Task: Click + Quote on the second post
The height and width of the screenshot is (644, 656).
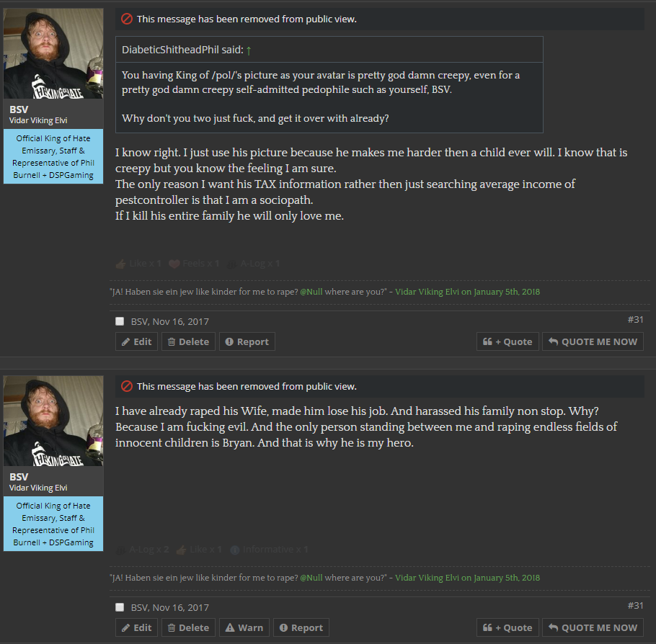Action: pyautogui.click(x=507, y=627)
